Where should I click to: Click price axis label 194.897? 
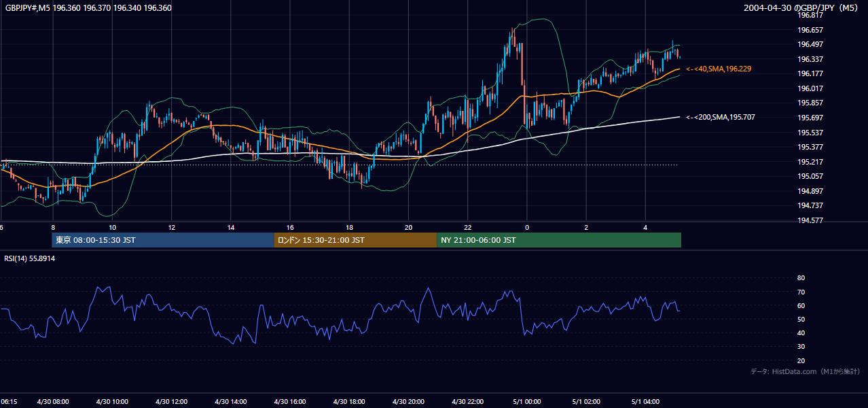point(811,192)
